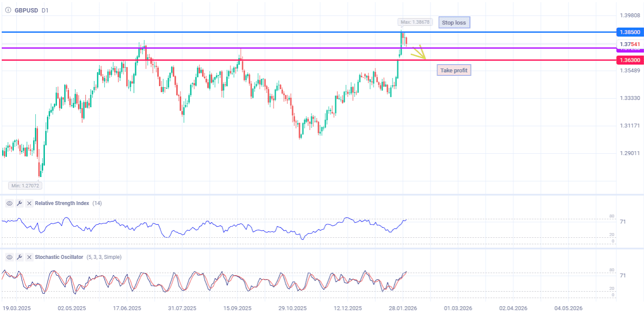644x314 pixels.
Task: Select the red 1.36300 price tag
Action: pos(629,60)
